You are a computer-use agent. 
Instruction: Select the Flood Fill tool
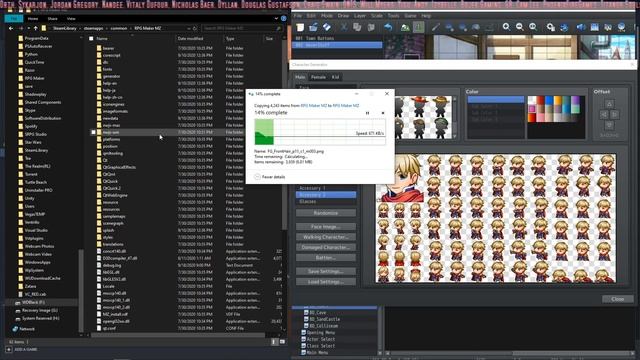[x=476, y=27]
